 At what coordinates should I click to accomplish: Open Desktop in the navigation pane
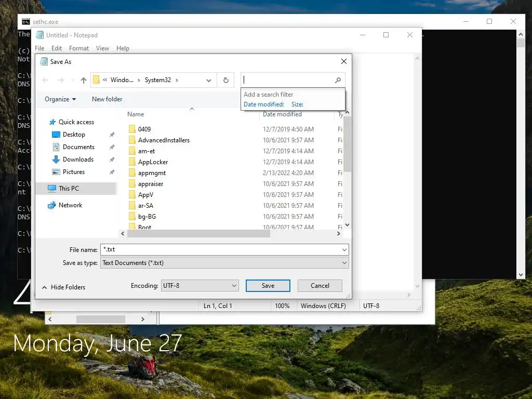74,135
